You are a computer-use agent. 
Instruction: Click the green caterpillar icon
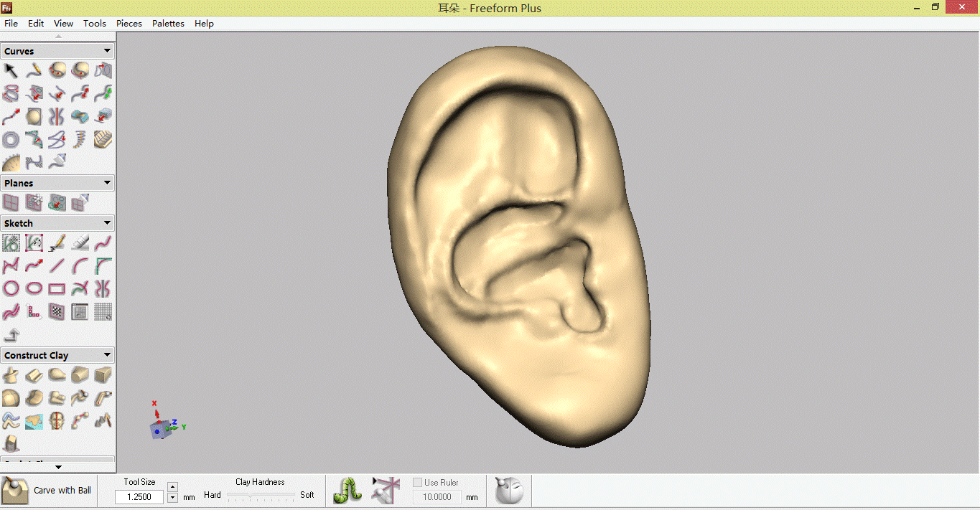pyautogui.click(x=347, y=491)
